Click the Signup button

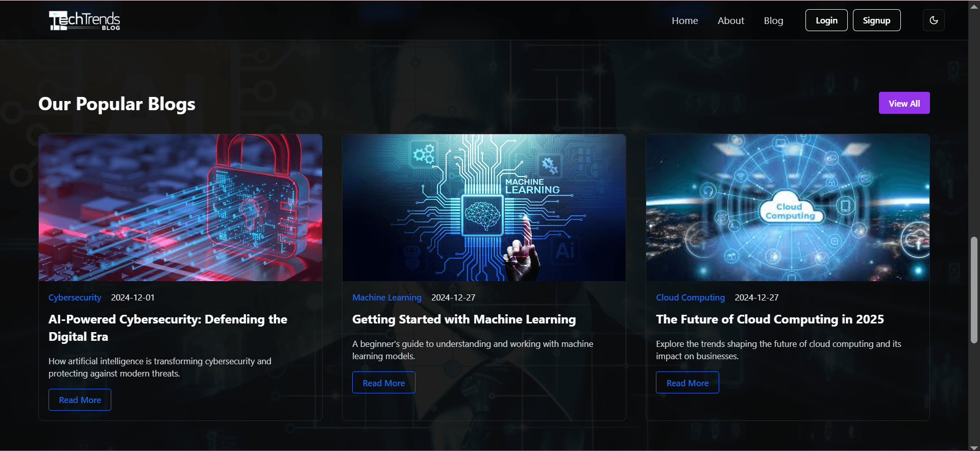click(876, 20)
